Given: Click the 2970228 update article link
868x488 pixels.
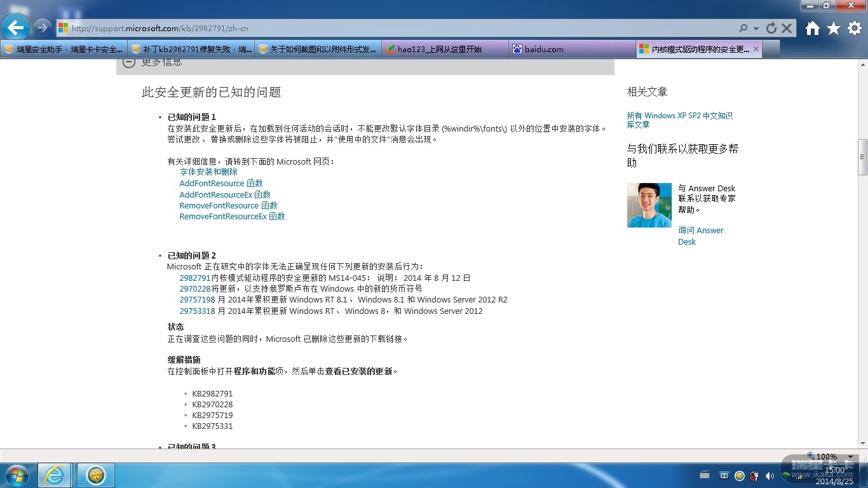Looking at the screenshot, I should click(194, 288).
